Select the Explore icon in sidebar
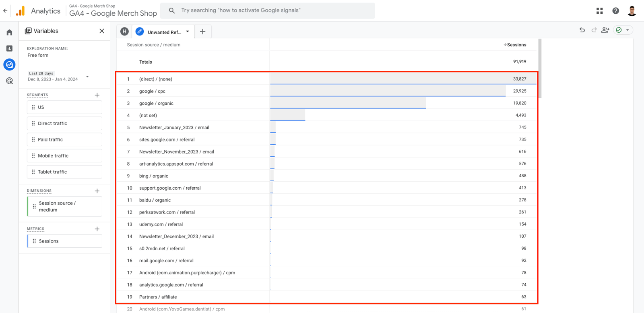This screenshot has width=644, height=313. 9,64
